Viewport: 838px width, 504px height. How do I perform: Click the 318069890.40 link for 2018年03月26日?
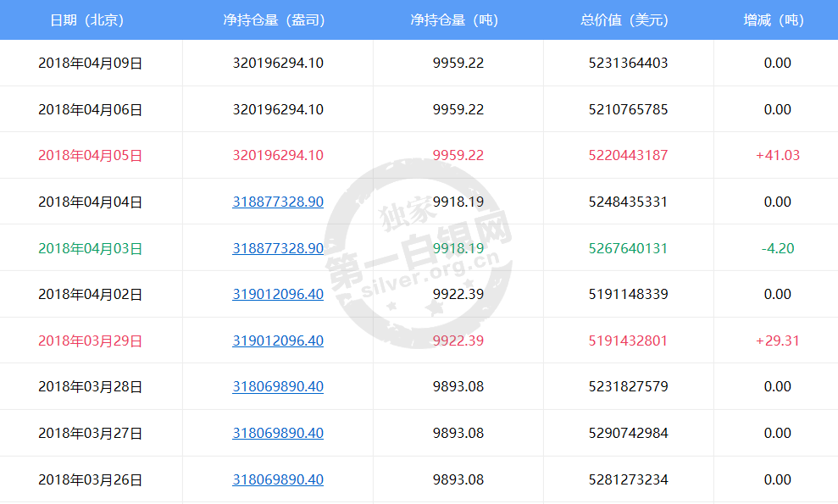[278, 480]
